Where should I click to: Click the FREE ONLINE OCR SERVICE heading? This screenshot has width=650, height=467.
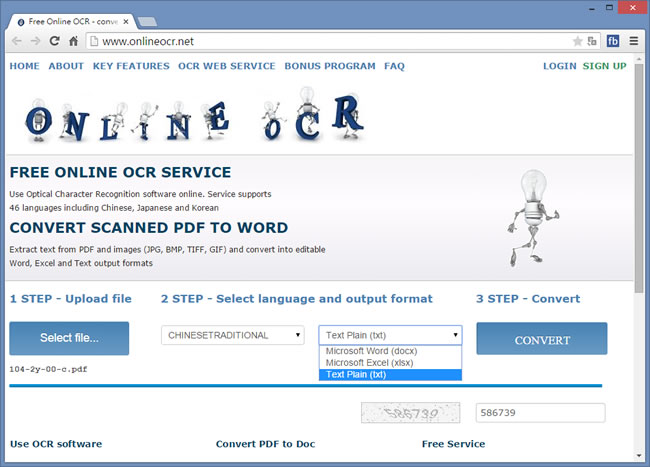click(120, 172)
